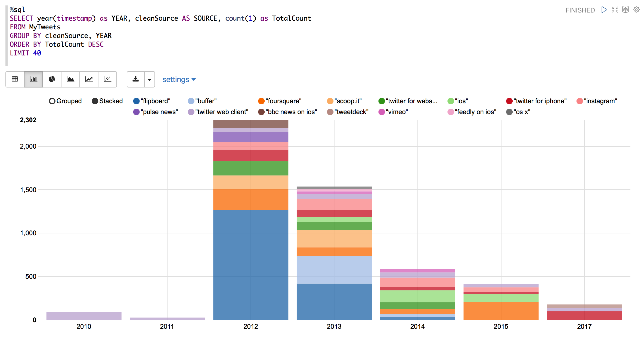Open paragraph settings gear icon
The width and height of the screenshot is (644, 338).
[636, 10]
